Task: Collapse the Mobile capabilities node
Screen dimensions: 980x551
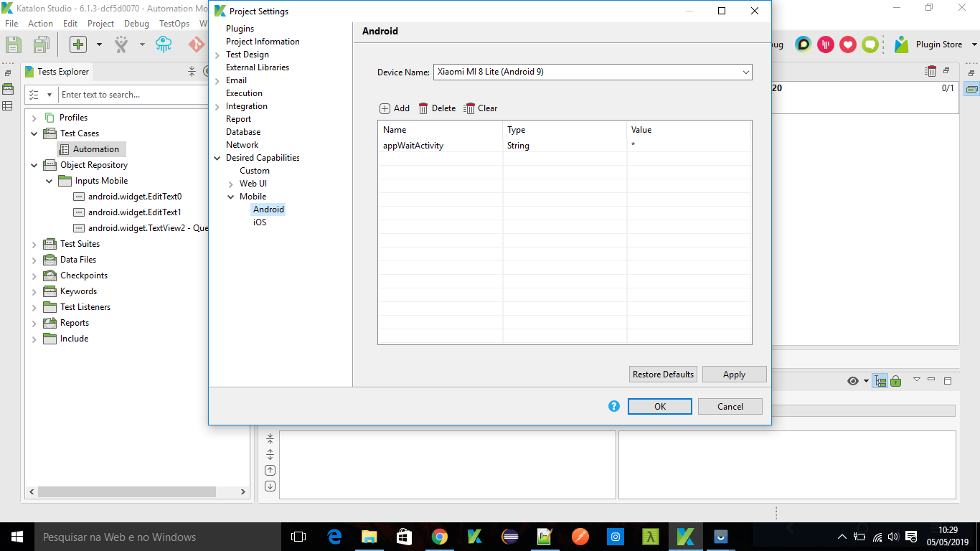Action: tap(231, 197)
